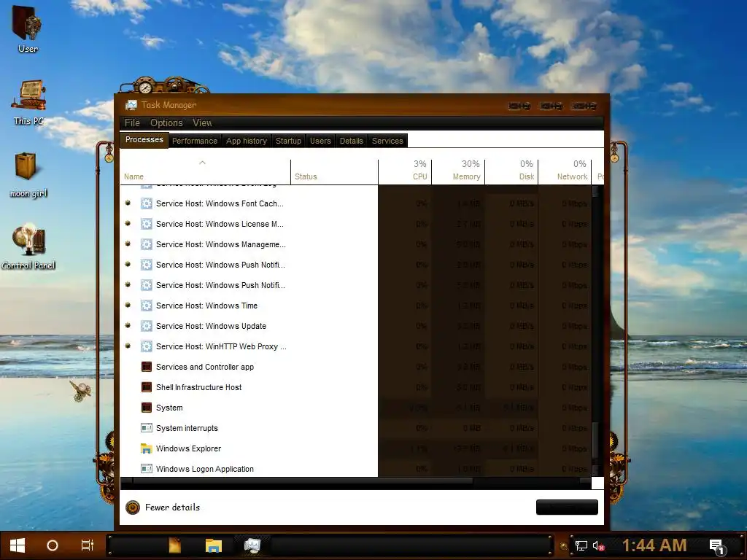Click the muted volume tray icon
The image size is (747, 560).
598,545
